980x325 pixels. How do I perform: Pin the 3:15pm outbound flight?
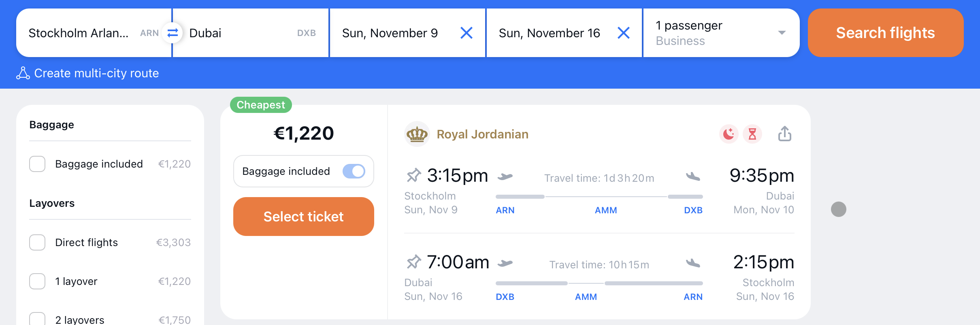pos(413,176)
